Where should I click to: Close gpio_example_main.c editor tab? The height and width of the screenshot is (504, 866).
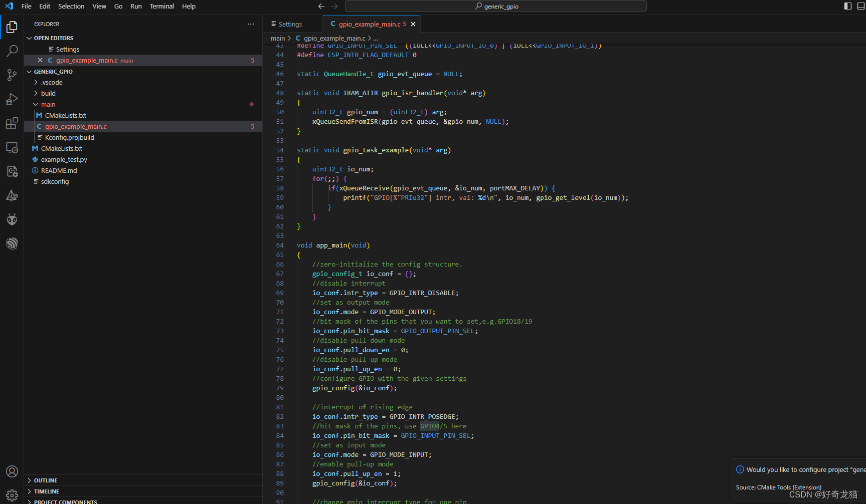(413, 24)
